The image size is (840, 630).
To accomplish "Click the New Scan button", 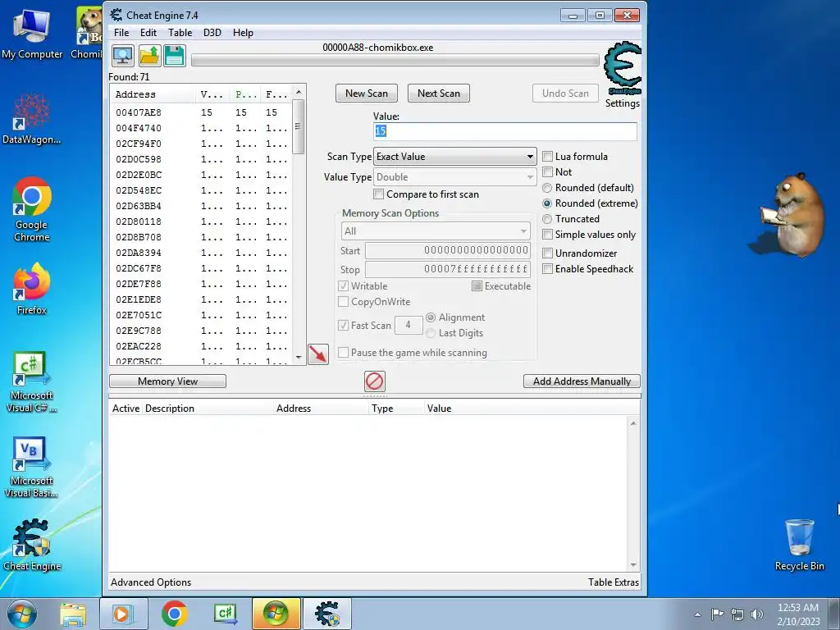I will coord(367,94).
